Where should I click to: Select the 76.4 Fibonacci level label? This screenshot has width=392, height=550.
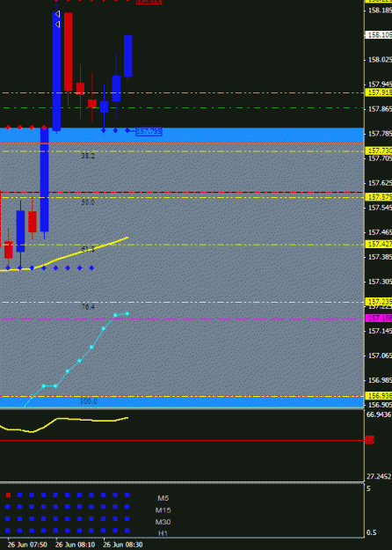tap(88, 307)
